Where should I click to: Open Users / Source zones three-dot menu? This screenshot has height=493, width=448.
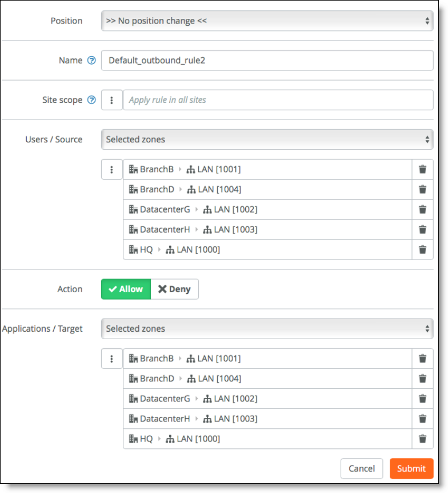112,169
